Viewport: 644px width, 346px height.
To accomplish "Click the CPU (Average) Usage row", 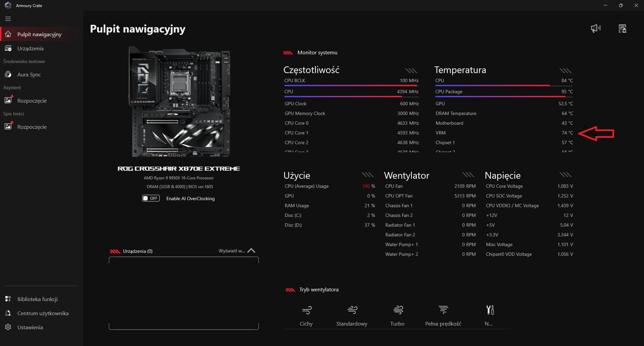I will tap(330, 186).
